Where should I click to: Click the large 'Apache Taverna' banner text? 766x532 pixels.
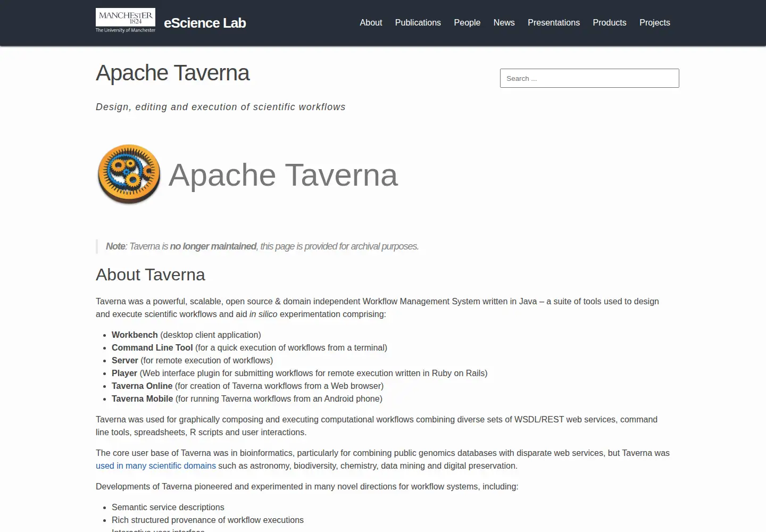click(283, 175)
